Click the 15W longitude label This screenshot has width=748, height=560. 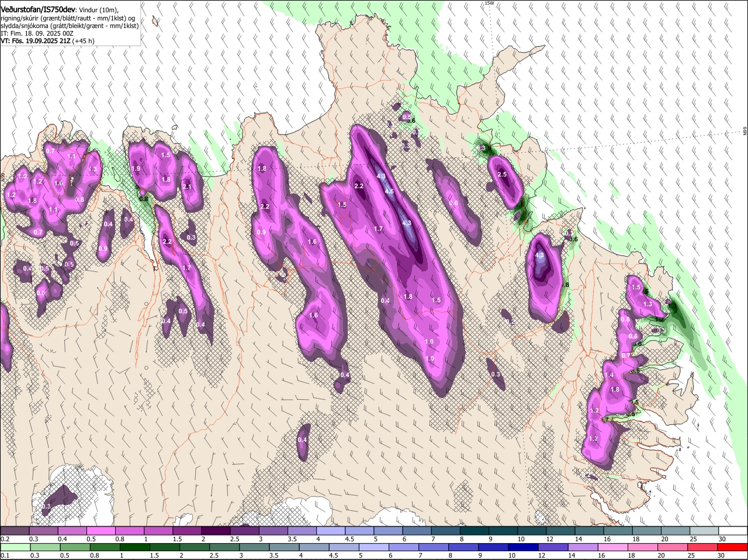coord(489,3)
